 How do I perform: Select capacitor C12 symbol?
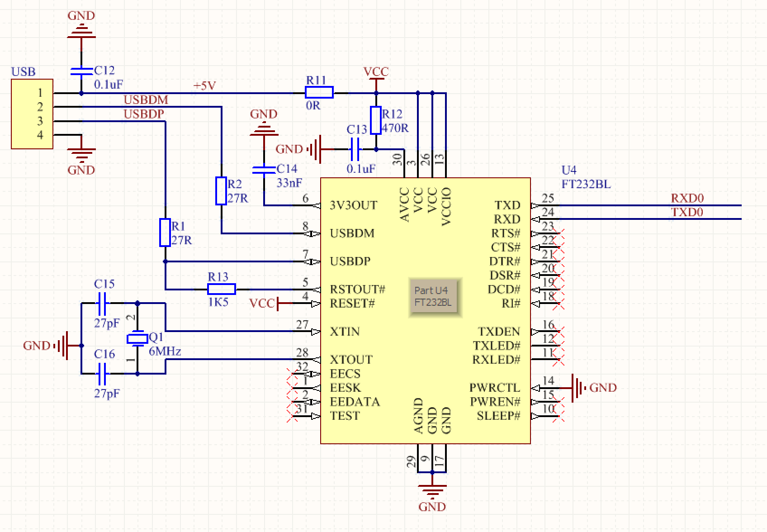tap(81, 71)
